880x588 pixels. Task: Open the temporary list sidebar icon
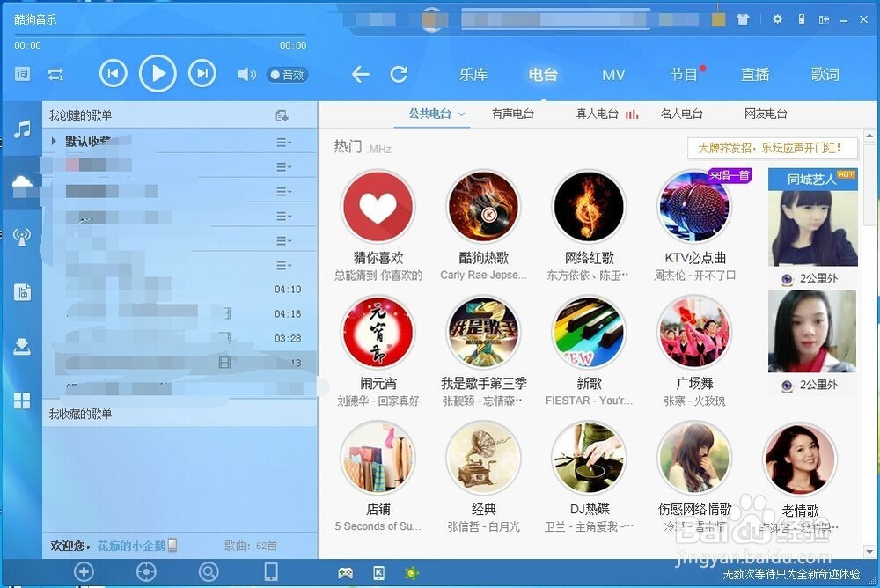22,292
